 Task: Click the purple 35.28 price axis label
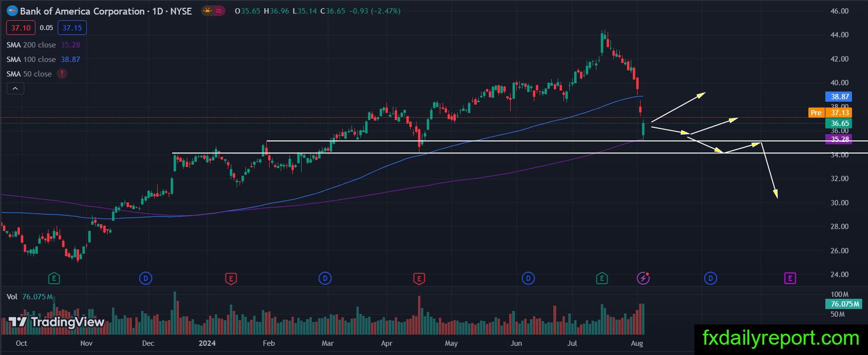839,139
